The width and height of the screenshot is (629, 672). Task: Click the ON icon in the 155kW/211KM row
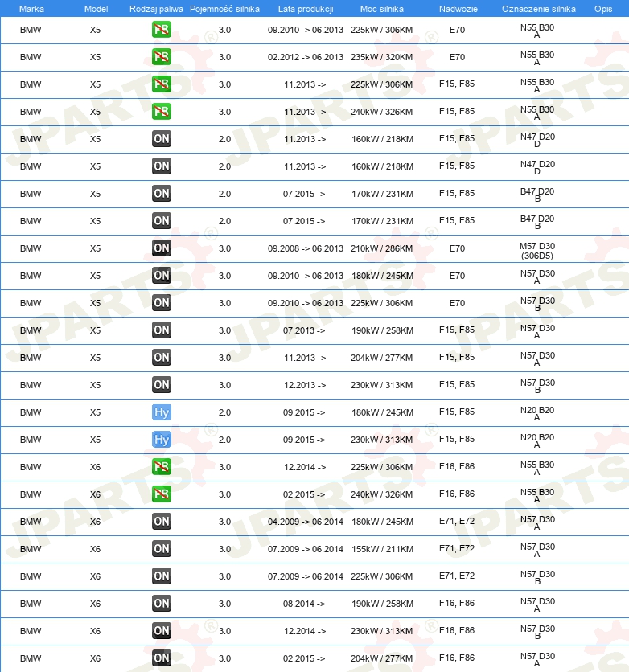[x=161, y=549]
